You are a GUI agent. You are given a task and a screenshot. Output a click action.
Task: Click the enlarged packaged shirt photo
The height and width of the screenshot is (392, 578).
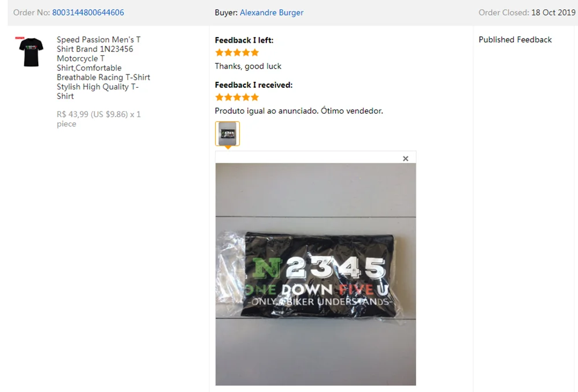(316, 274)
